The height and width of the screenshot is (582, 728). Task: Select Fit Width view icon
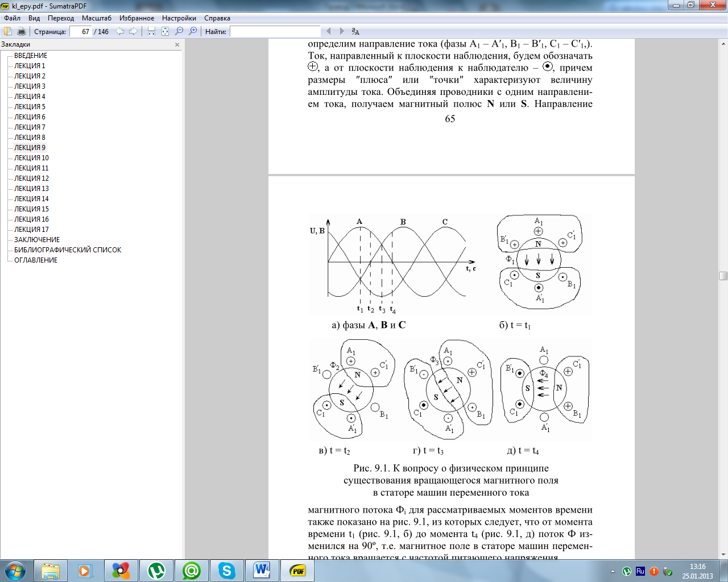(x=151, y=31)
